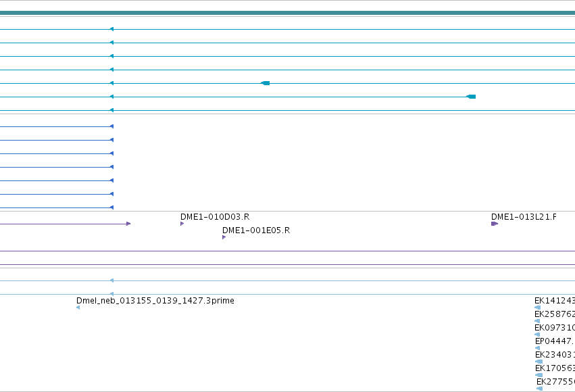Click the teal exon block nearest DME1-001E05.R

coord(265,83)
